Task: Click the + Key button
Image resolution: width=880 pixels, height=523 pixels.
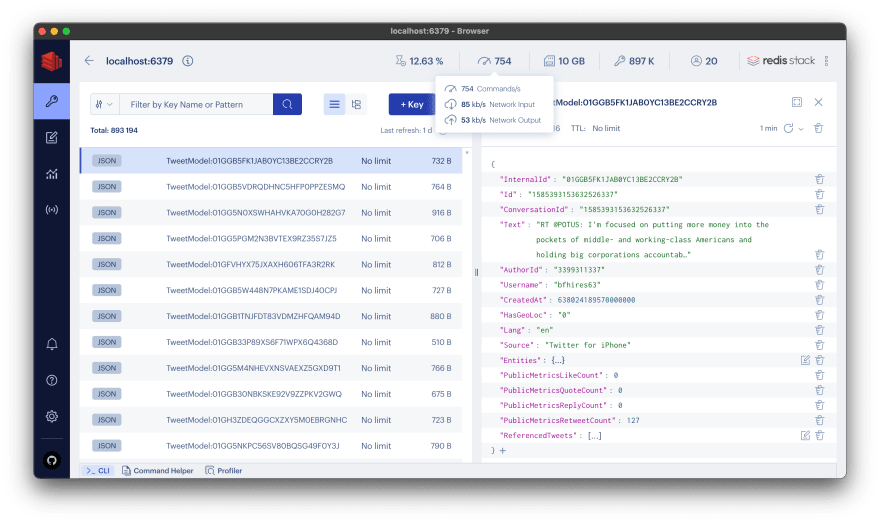Action: pos(412,104)
